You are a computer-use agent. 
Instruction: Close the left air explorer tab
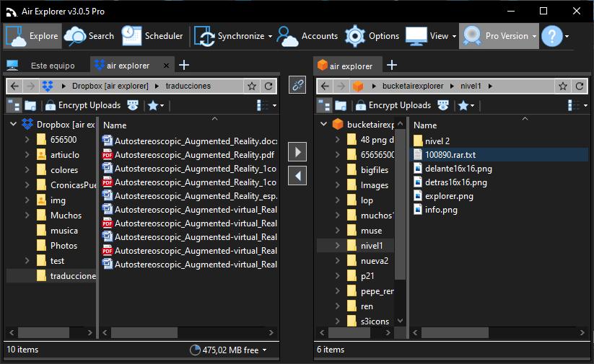(x=166, y=66)
